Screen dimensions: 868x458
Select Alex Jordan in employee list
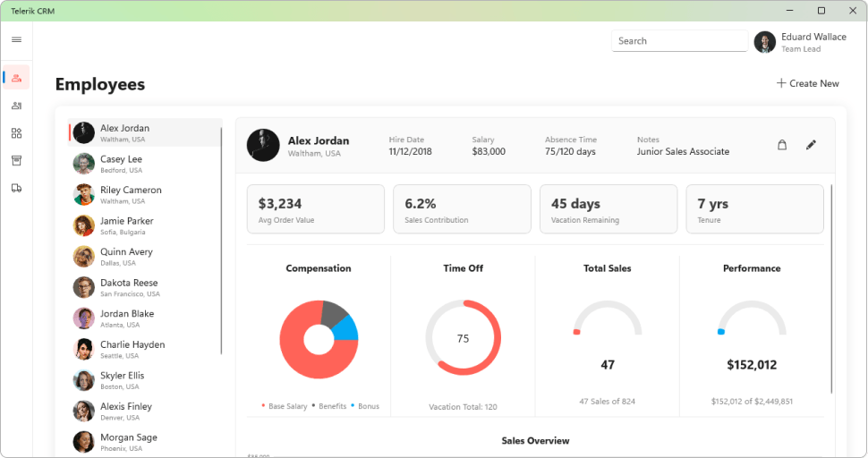point(145,132)
